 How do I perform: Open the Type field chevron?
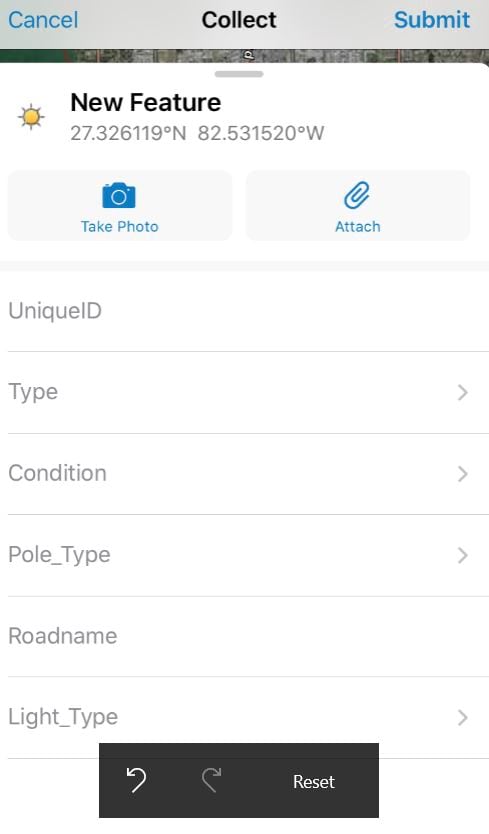tap(462, 393)
